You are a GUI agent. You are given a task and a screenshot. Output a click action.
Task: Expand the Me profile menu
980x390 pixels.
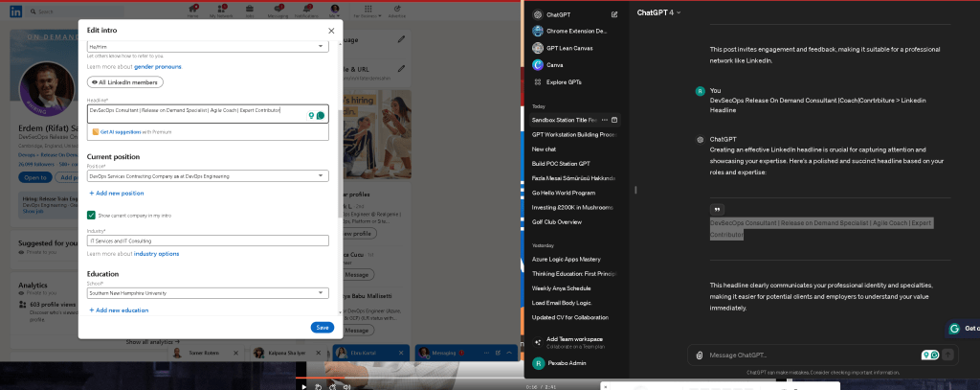point(335,11)
